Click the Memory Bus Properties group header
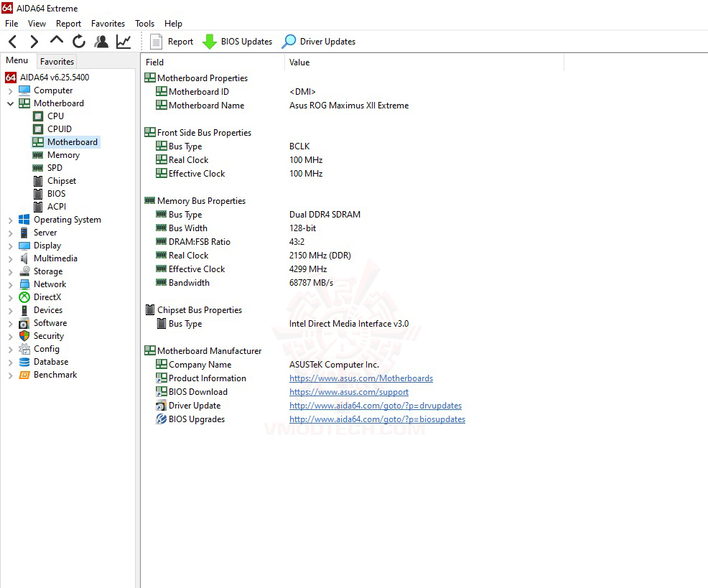Viewport: 708px width, 588px height. tap(195, 201)
